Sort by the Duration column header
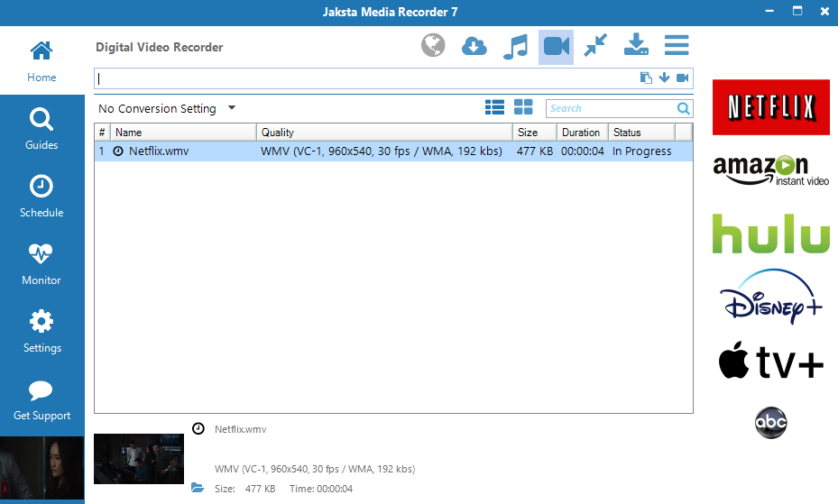 583,133
